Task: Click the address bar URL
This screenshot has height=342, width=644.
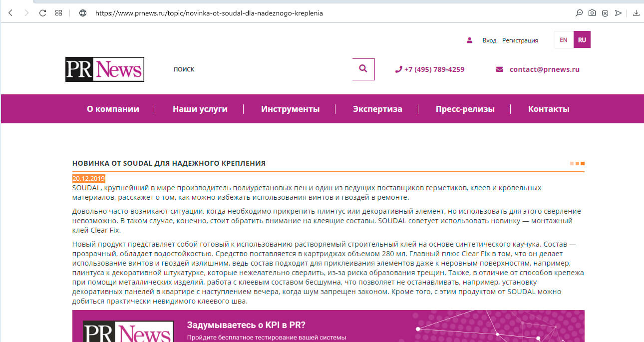Action: (x=209, y=13)
